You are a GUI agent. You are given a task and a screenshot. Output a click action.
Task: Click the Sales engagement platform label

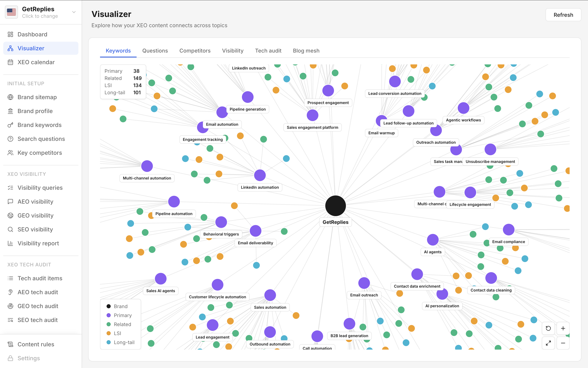(312, 127)
